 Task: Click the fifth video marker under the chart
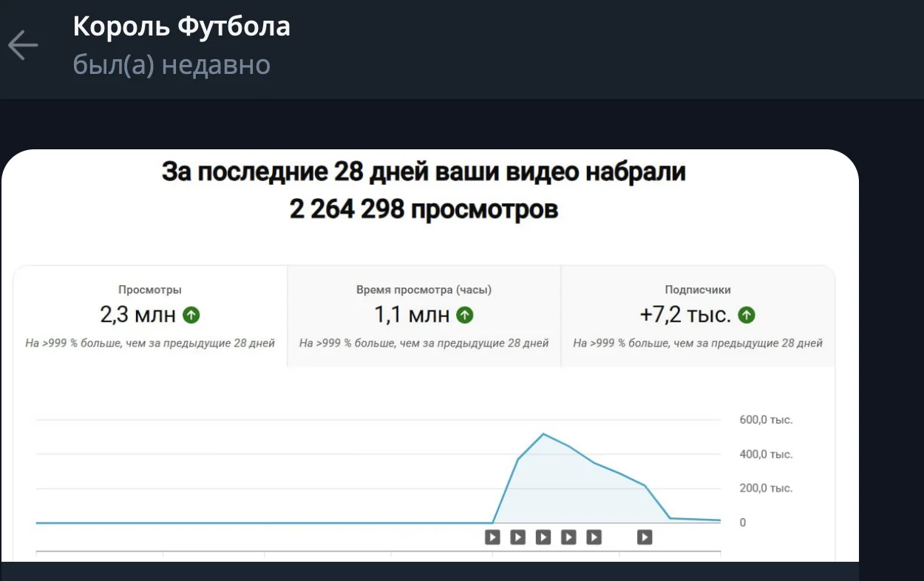click(594, 537)
